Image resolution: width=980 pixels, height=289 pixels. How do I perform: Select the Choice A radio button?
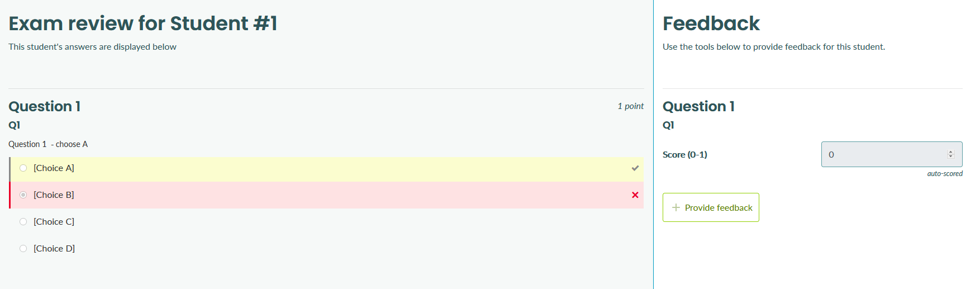tap(23, 168)
